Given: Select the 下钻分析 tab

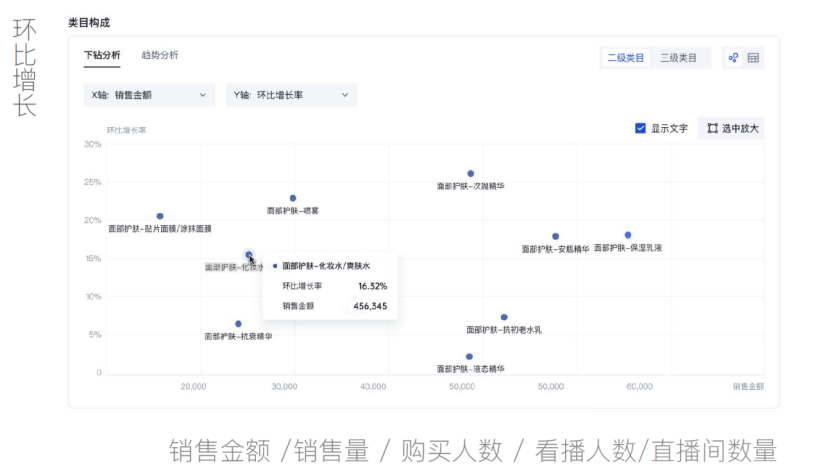Looking at the screenshot, I should (x=102, y=55).
